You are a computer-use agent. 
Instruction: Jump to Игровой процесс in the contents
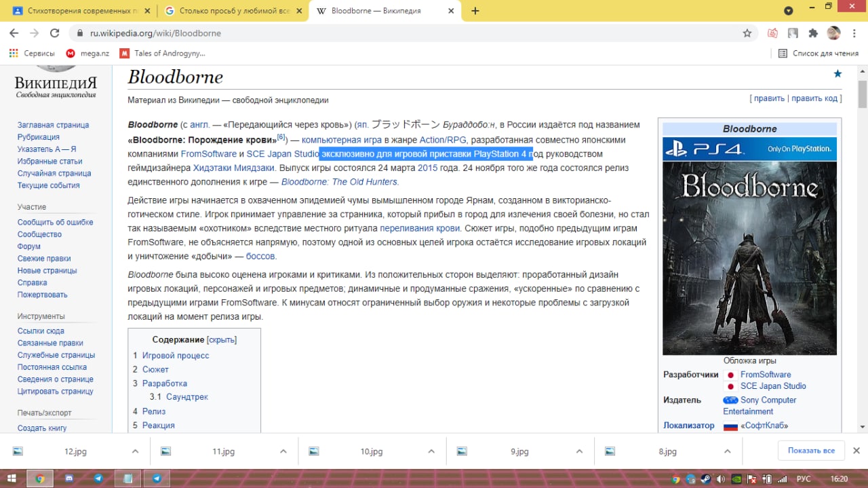[x=176, y=356]
